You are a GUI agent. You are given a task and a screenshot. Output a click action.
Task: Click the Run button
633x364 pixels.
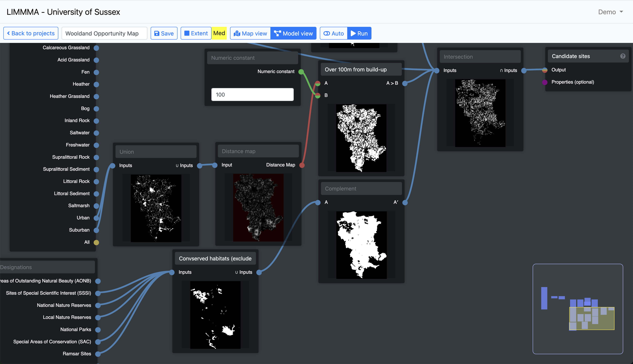359,33
